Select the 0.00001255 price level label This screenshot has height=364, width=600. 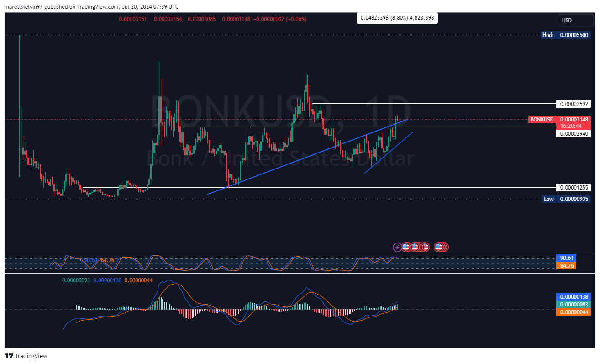click(574, 187)
